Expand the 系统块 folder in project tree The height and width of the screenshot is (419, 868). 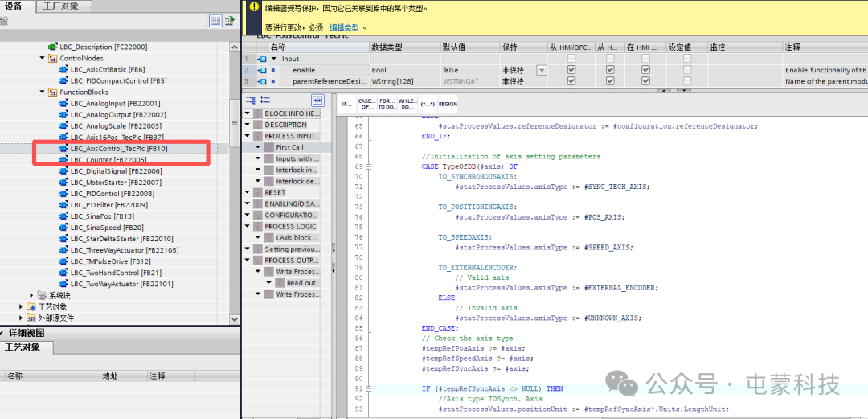pyautogui.click(x=32, y=295)
